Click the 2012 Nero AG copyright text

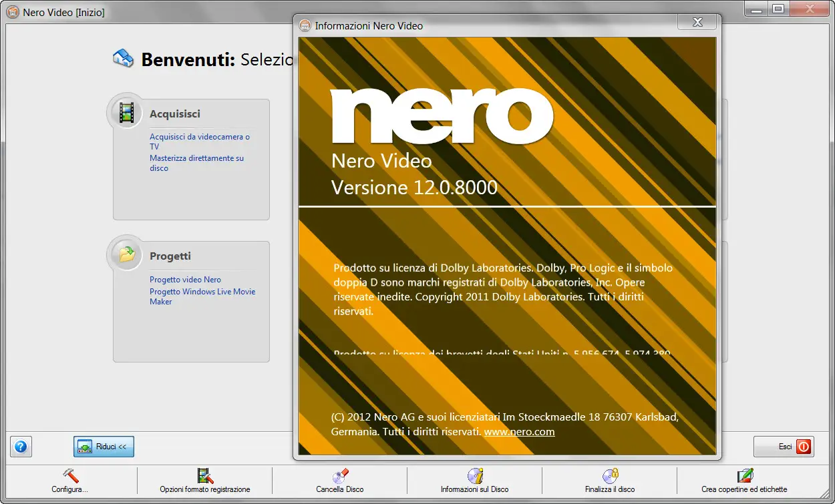point(504,425)
